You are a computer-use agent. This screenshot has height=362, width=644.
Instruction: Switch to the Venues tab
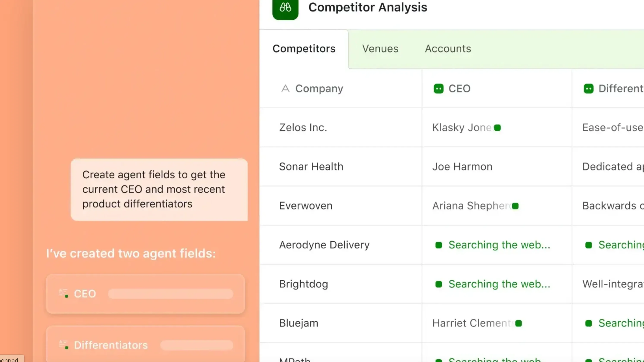[x=380, y=49]
